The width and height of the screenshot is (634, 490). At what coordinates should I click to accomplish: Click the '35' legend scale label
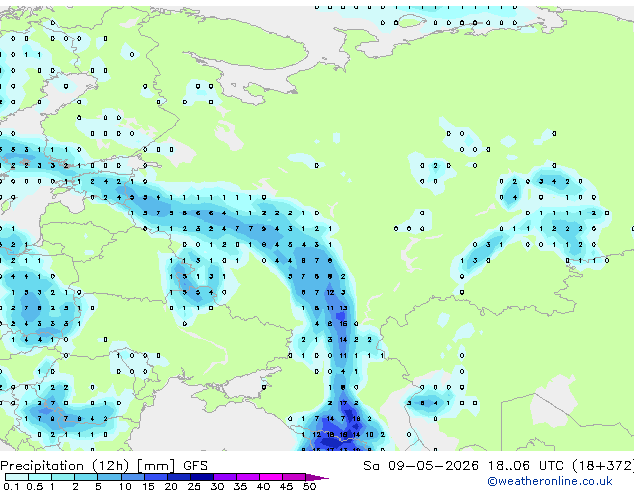tap(241, 486)
